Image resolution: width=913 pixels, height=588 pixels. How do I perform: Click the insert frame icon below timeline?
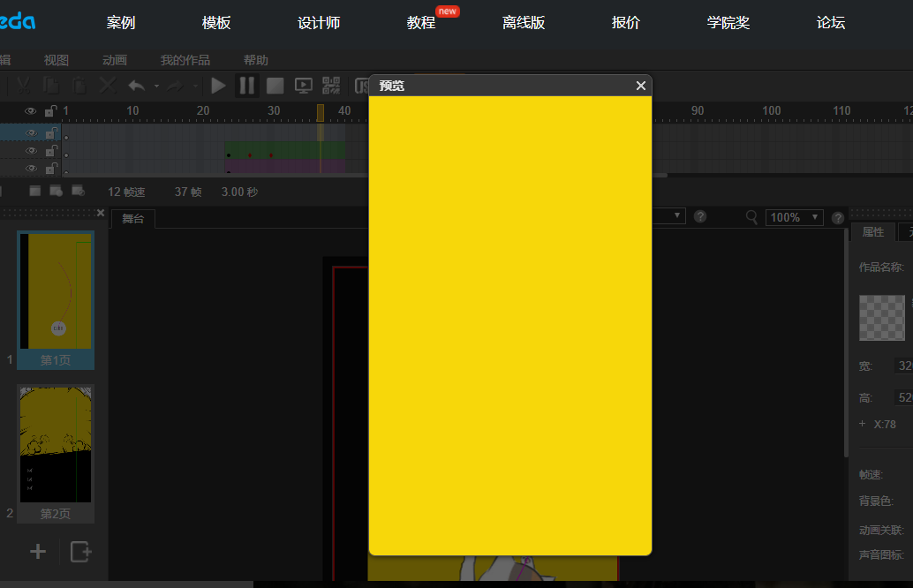[35, 191]
